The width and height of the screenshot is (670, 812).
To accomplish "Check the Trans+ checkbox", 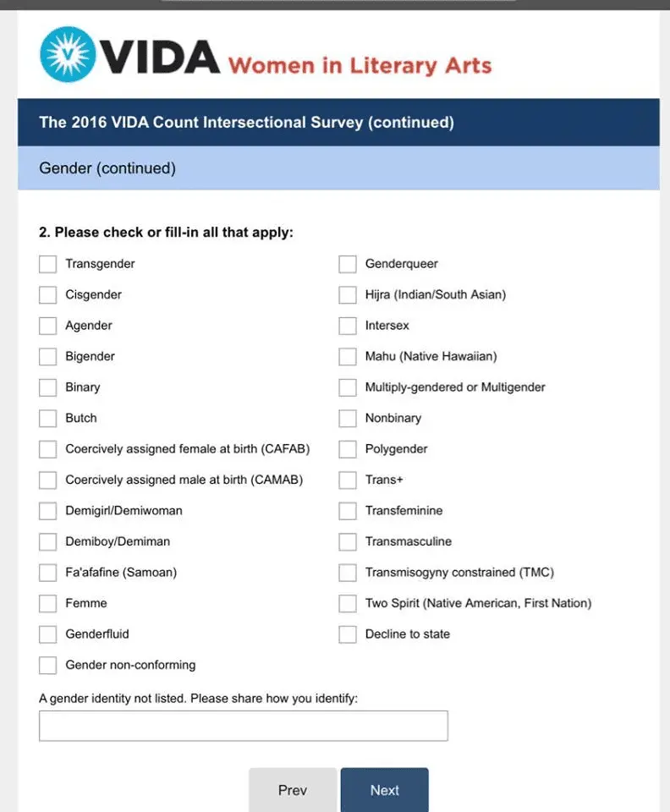I will click(x=348, y=480).
